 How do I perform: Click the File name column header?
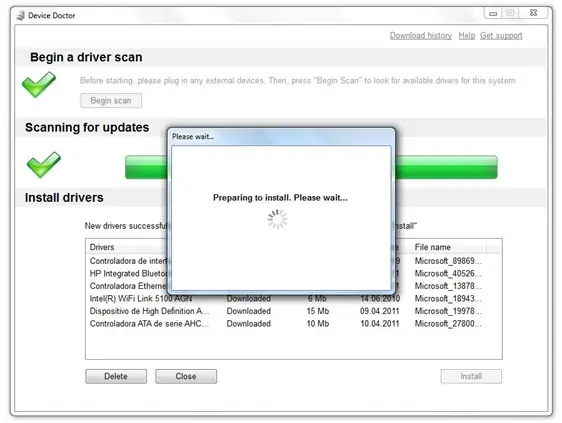pyautogui.click(x=432, y=247)
